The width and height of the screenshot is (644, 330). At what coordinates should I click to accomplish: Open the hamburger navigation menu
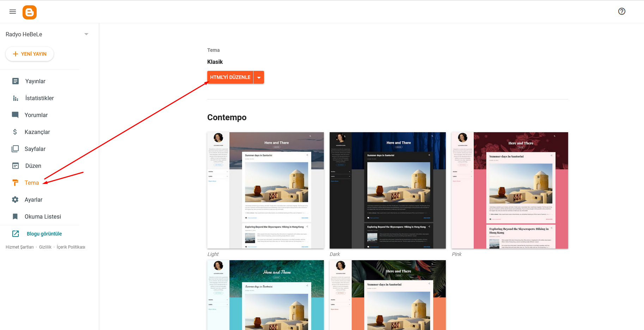(x=13, y=12)
